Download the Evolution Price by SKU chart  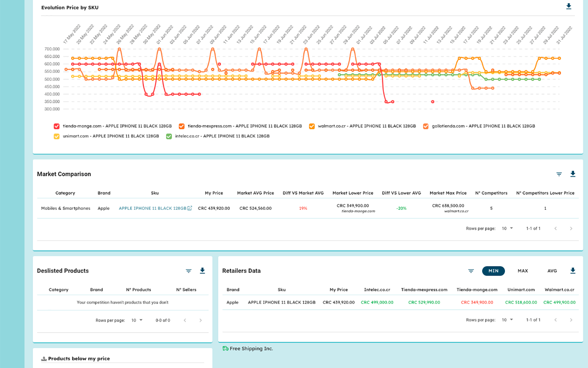pyautogui.click(x=569, y=6)
